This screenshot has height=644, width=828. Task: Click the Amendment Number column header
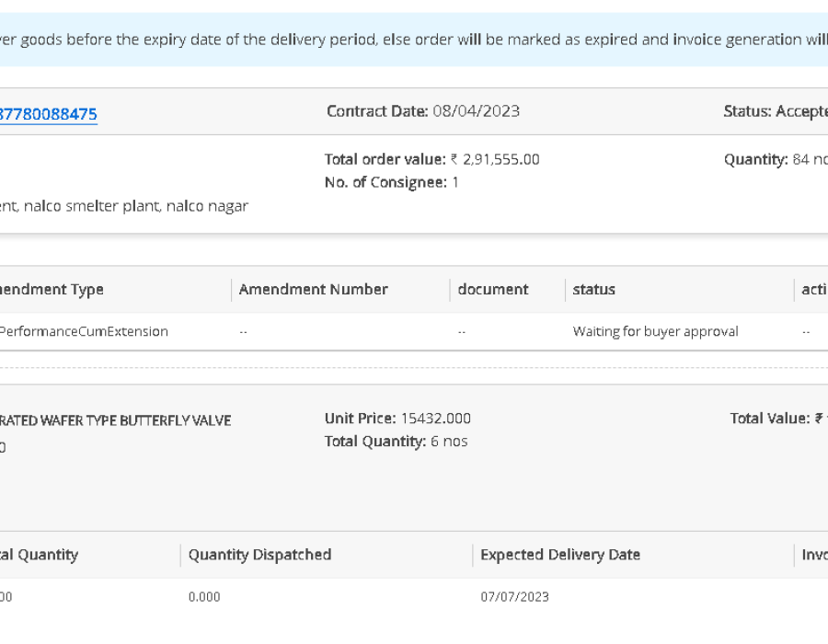coord(313,289)
